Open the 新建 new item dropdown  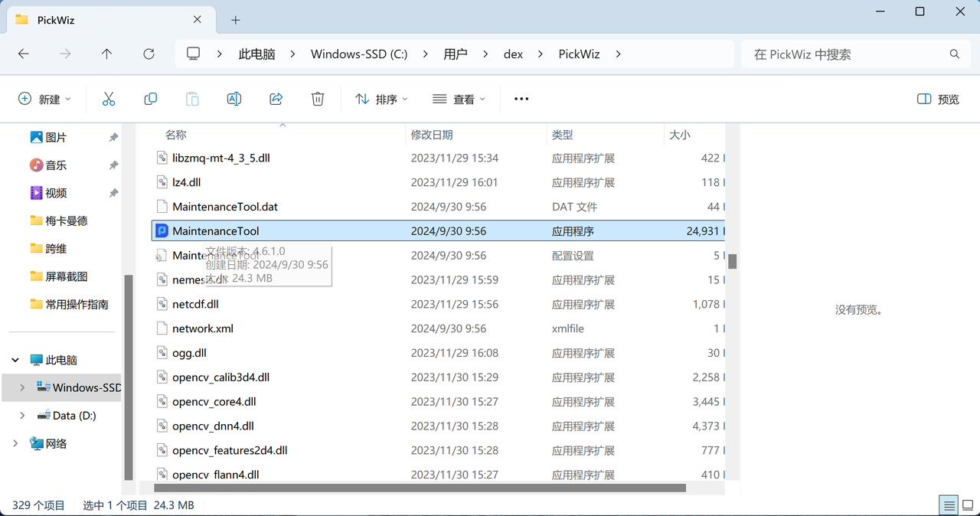point(44,99)
